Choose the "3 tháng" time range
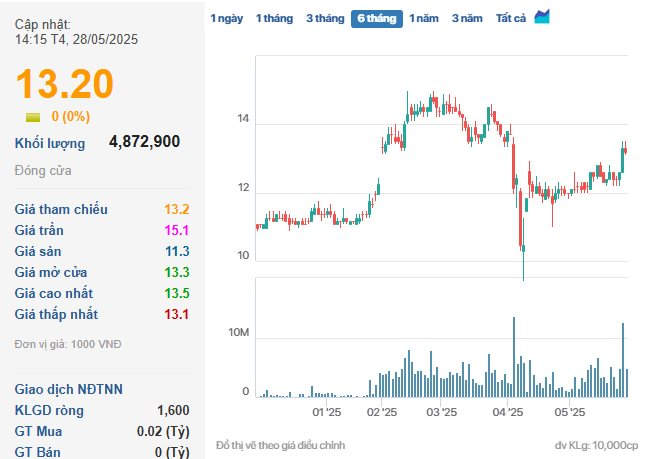Viewport: 668px width, 459px height. coord(324,18)
